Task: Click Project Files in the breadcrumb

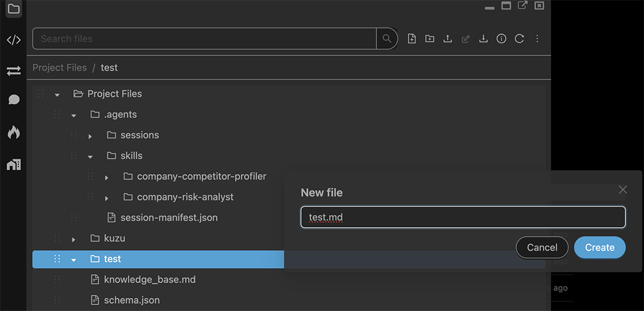Action: point(60,67)
